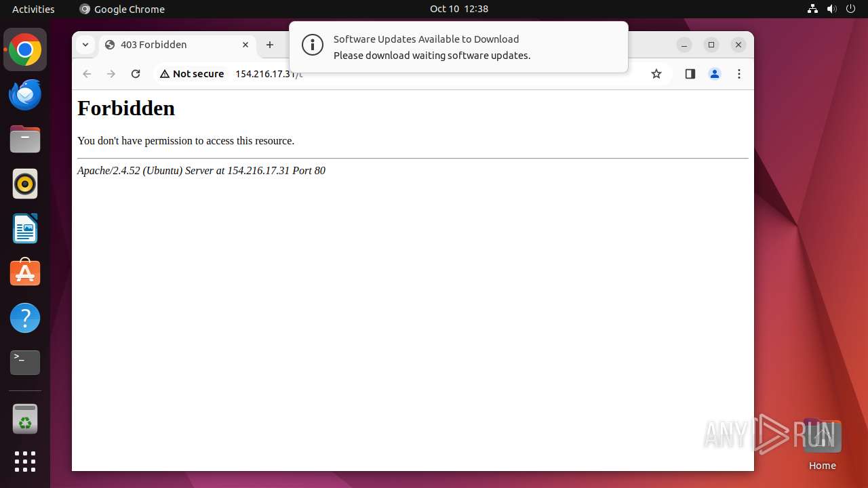Click the 'You don't have permission' text
The height and width of the screenshot is (488, 868).
[186, 141]
